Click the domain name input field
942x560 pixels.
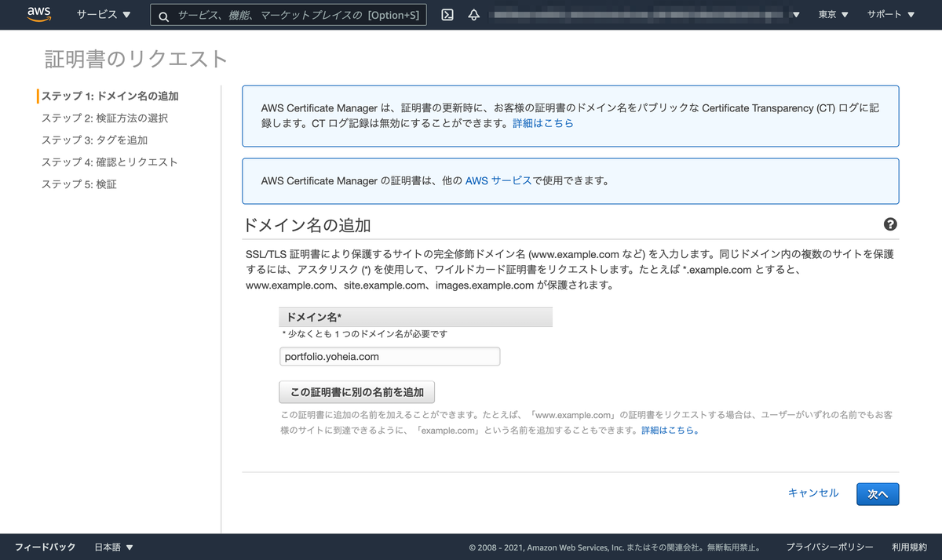(x=389, y=356)
